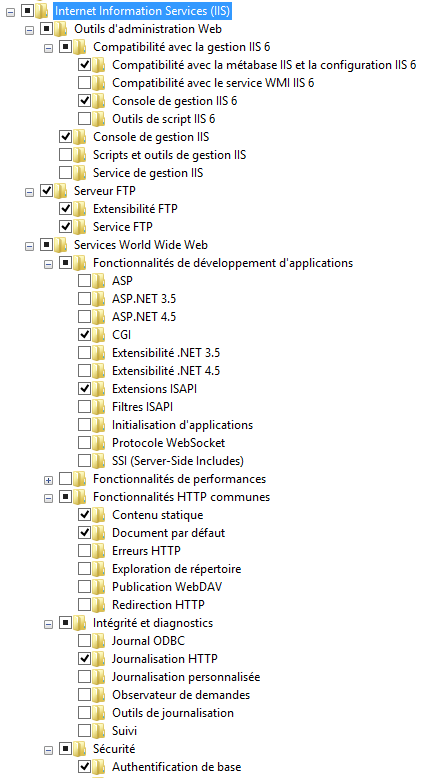Select the folder icon for Console de gestion IIS 6
The width and height of the screenshot is (428, 778).
click(99, 101)
